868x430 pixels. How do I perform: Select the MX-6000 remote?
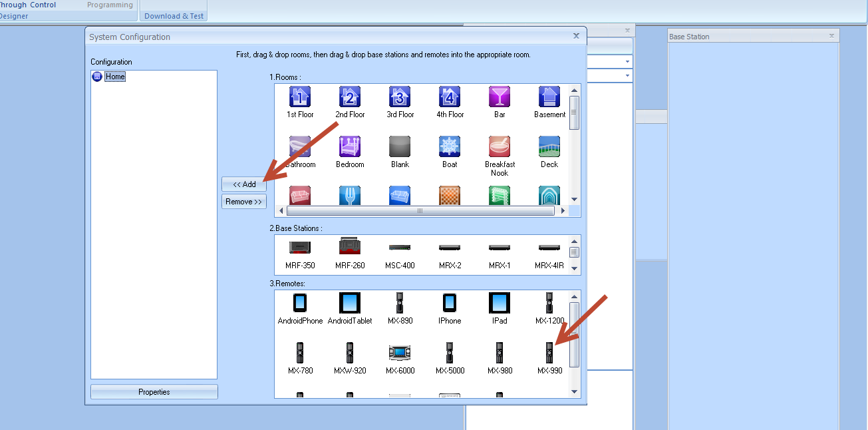[x=400, y=353]
